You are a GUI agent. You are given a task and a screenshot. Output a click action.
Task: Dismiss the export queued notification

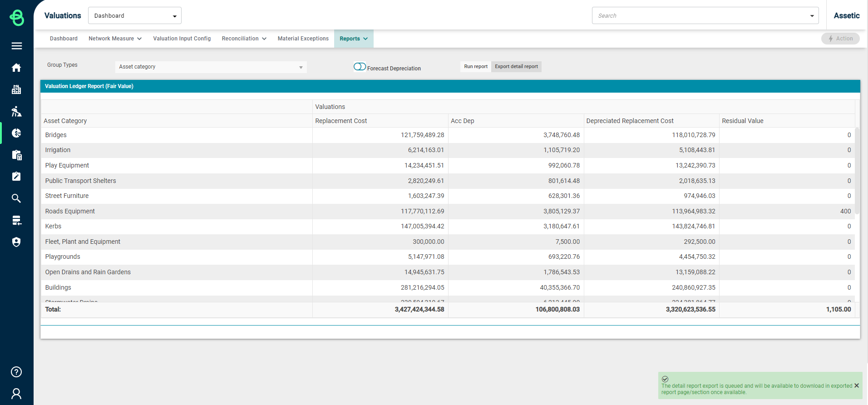(857, 385)
